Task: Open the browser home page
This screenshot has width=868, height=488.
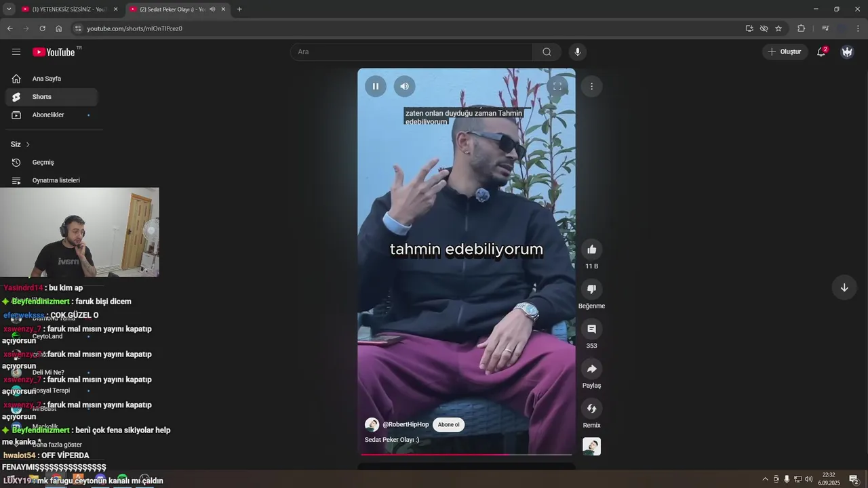Action: coord(58,28)
